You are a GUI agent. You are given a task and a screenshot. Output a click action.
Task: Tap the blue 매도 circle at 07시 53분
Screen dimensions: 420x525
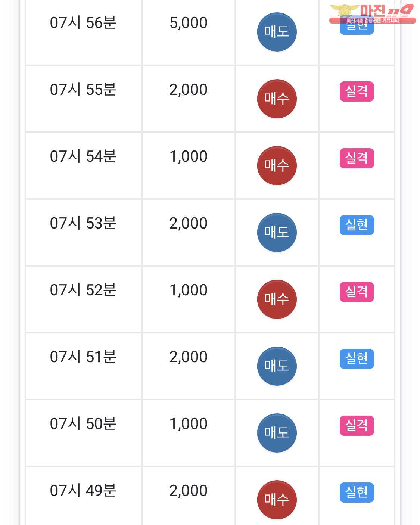277,232
